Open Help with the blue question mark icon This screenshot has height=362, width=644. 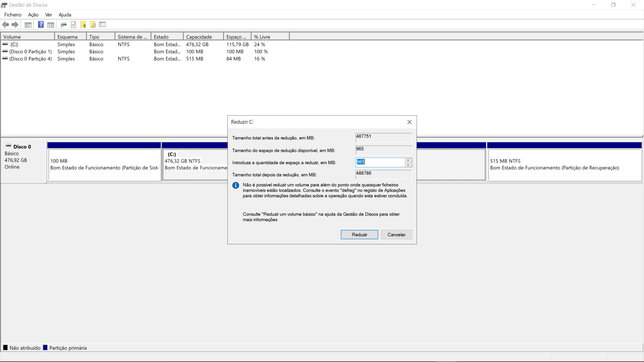click(41, 24)
